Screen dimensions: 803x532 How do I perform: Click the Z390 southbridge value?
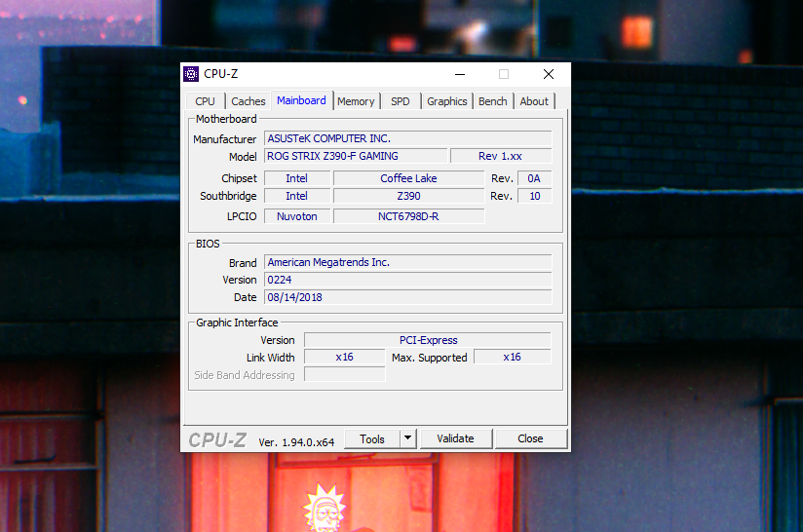pyautogui.click(x=408, y=196)
